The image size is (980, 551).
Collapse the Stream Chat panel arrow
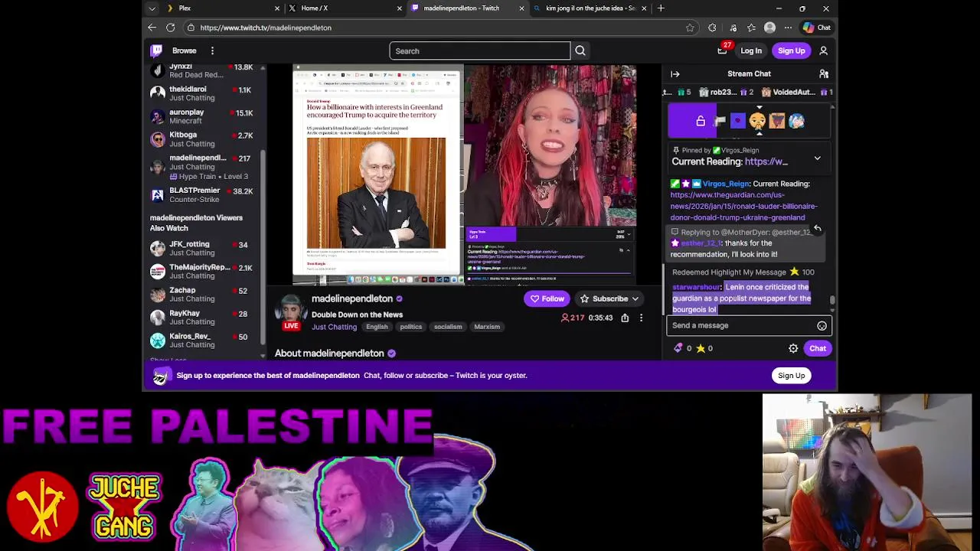click(x=675, y=74)
